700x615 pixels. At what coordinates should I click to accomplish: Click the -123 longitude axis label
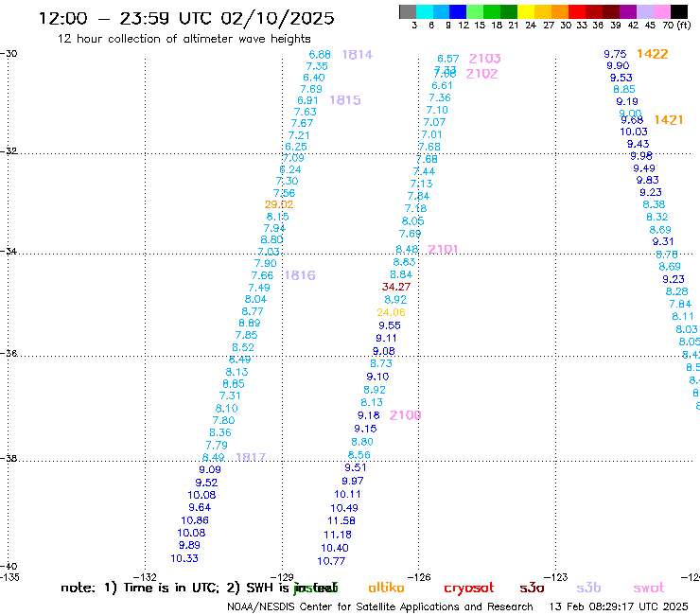556,577
